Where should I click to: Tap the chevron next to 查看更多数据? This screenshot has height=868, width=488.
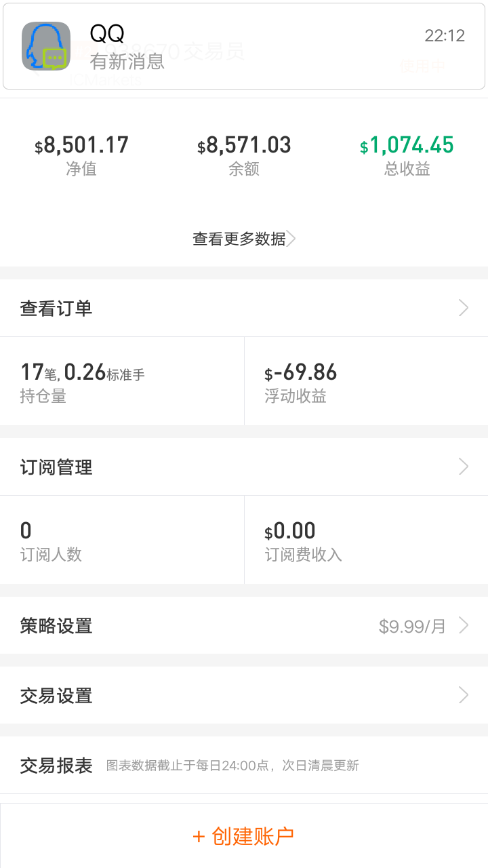[x=291, y=239]
